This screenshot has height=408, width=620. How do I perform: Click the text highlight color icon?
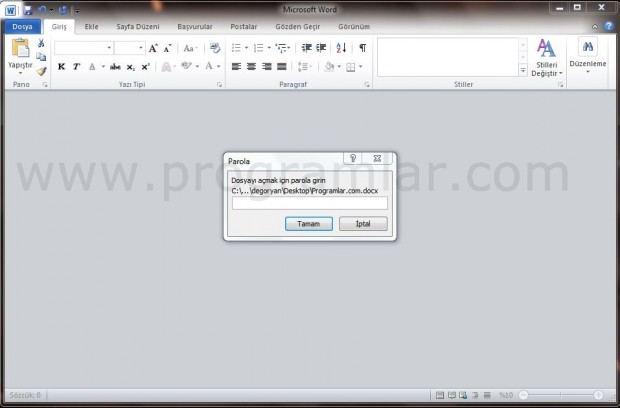tap(187, 66)
